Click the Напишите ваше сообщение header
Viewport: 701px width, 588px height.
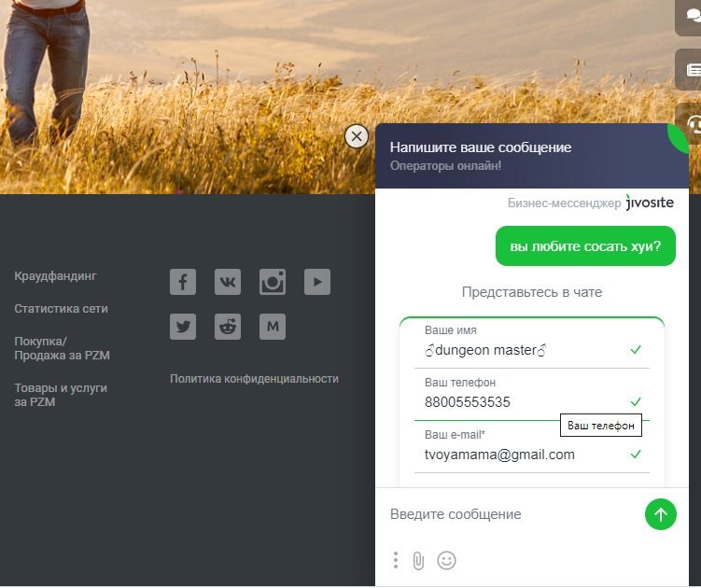tap(481, 147)
